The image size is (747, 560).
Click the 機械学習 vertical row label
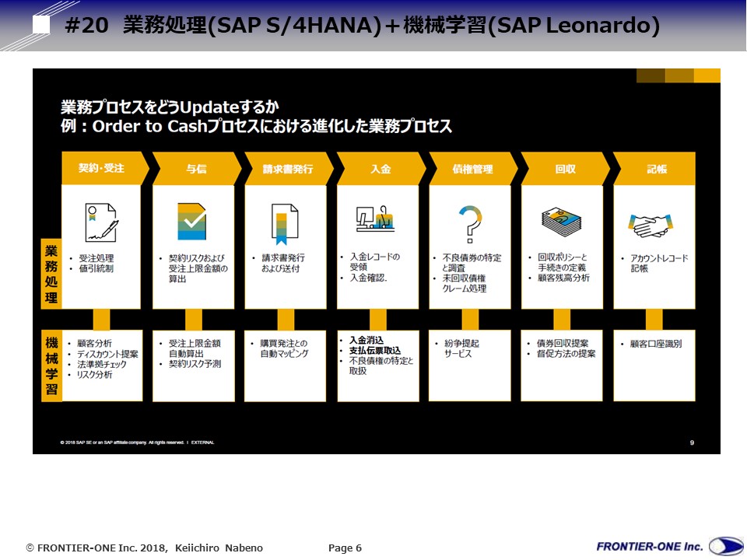pos(51,366)
